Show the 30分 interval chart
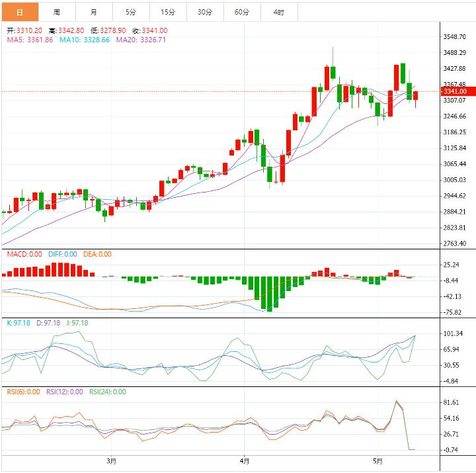The image size is (476, 473). click(x=205, y=12)
